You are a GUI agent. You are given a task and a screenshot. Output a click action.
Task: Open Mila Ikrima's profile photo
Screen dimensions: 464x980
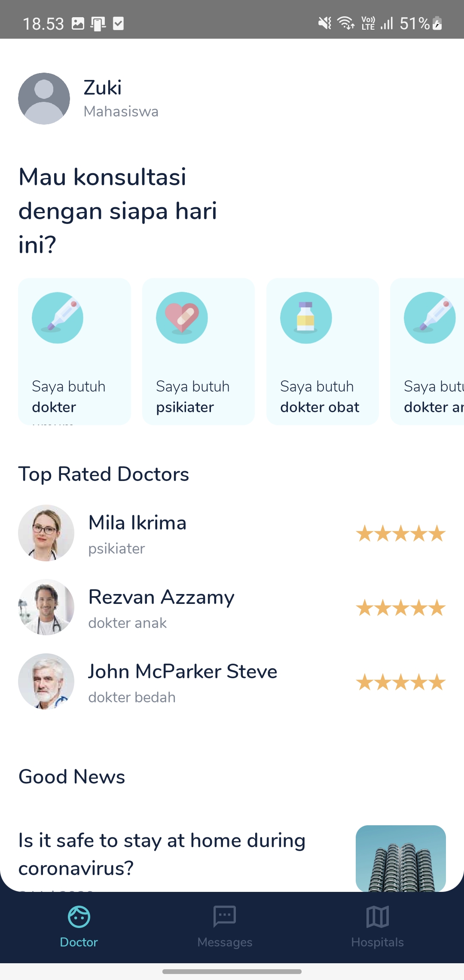coord(46,533)
